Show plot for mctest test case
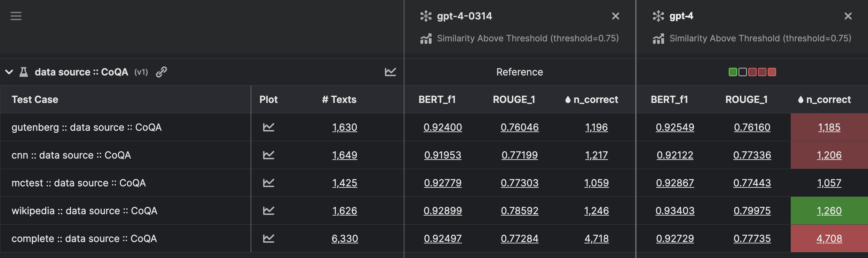This screenshot has height=258, width=868. (269, 183)
